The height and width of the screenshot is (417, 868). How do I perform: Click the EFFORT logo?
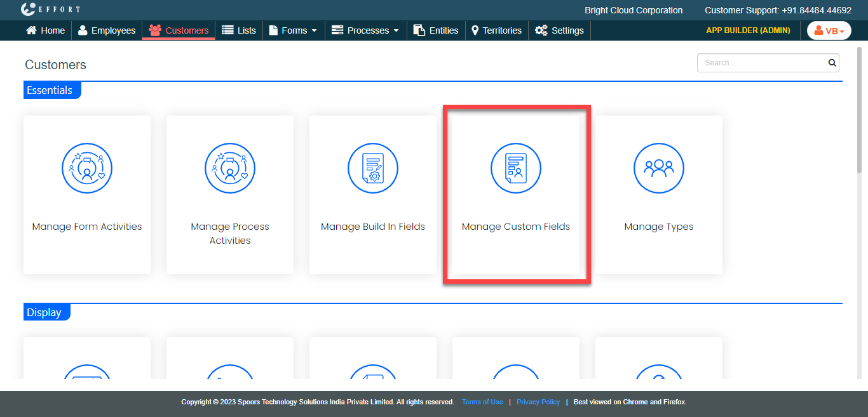click(x=50, y=10)
